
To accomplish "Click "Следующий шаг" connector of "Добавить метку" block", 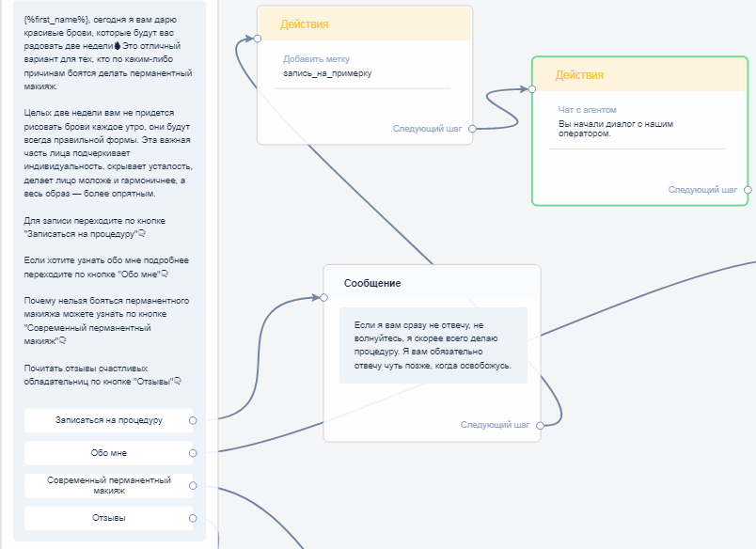I will coord(472,129).
